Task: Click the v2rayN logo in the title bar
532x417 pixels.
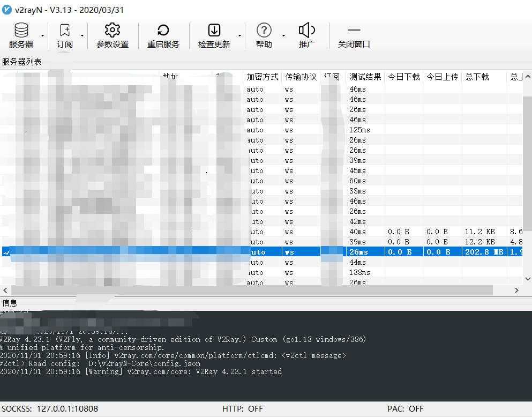Action: [7, 10]
